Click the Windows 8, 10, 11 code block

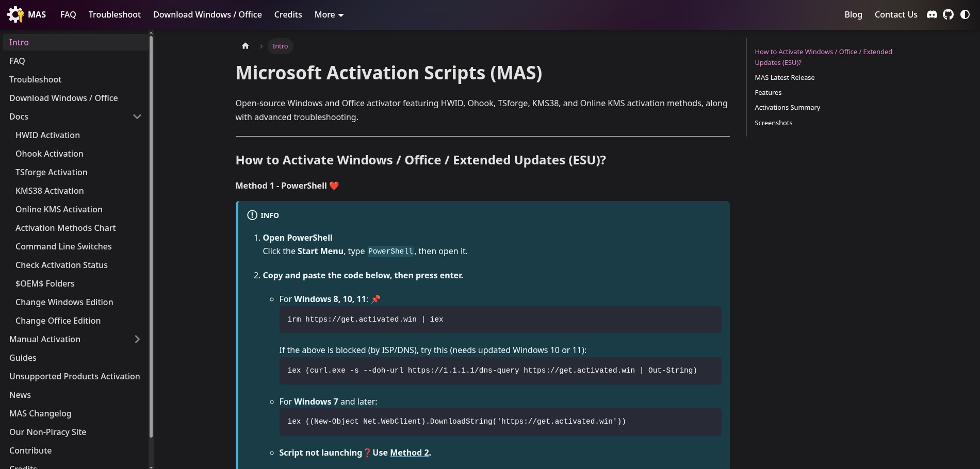(x=500, y=320)
